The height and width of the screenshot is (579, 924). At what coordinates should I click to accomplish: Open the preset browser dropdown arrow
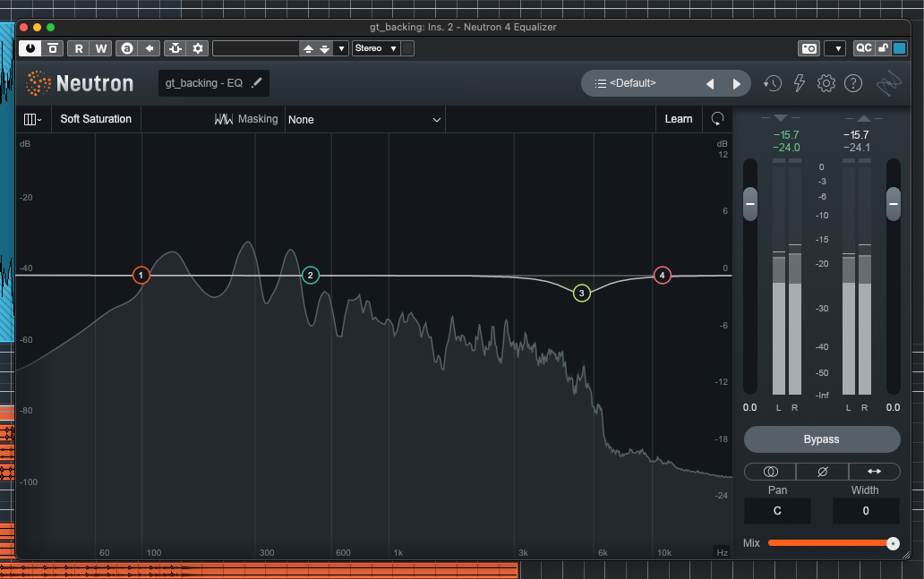pyautogui.click(x=341, y=49)
